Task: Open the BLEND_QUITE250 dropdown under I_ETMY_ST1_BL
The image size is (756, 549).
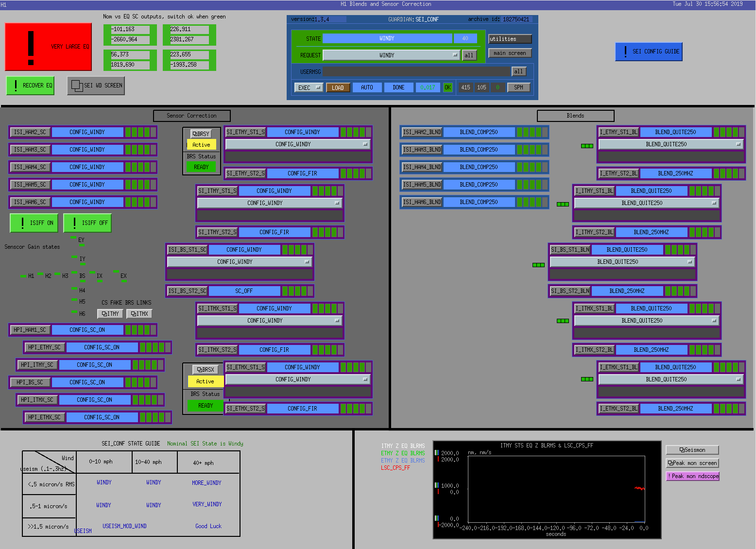Action: pyautogui.click(x=671, y=144)
